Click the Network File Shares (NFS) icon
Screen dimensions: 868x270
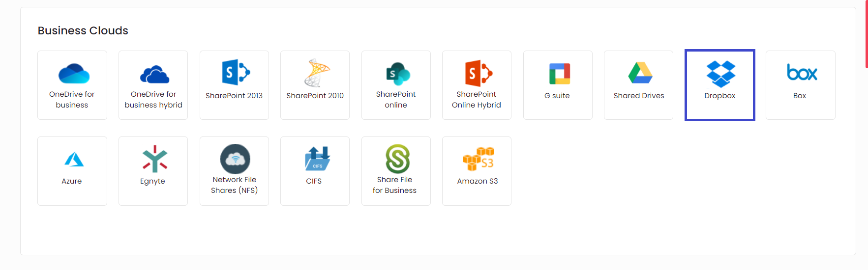click(x=235, y=159)
